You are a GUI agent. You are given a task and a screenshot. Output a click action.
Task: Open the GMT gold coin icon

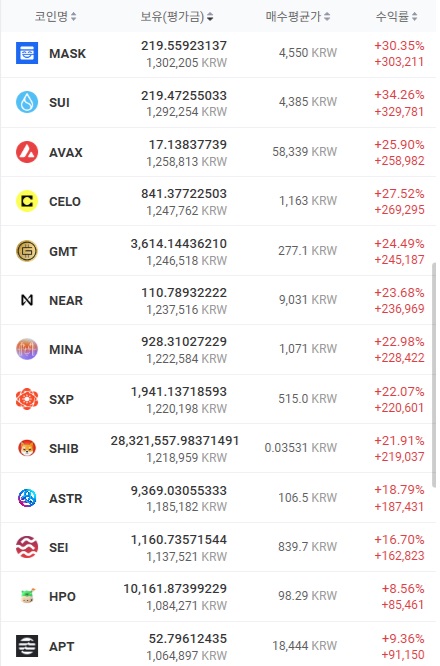(27, 251)
